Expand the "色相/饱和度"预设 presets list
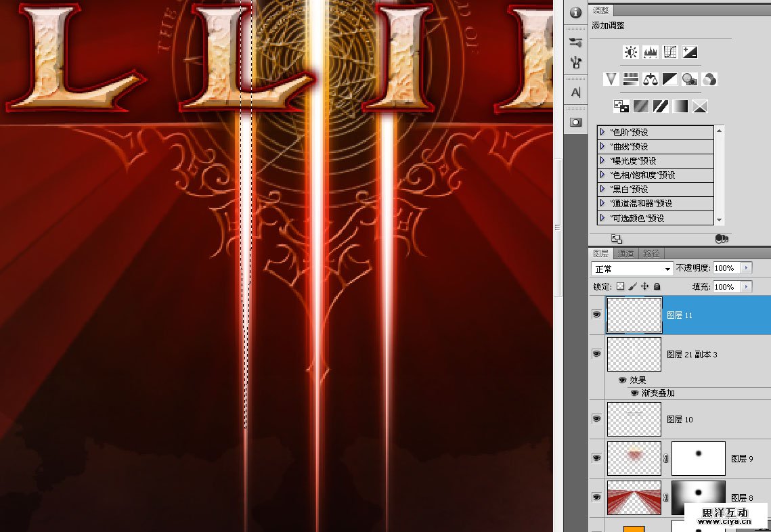 click(602, 175)
